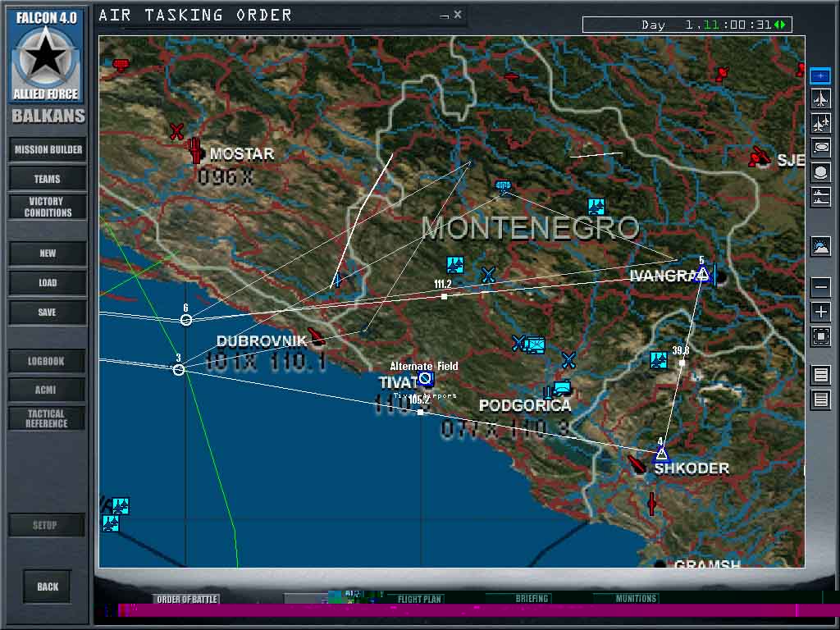Go Back to the previous screen
This screenshot has height=630, width=840.
click(48, 587)
